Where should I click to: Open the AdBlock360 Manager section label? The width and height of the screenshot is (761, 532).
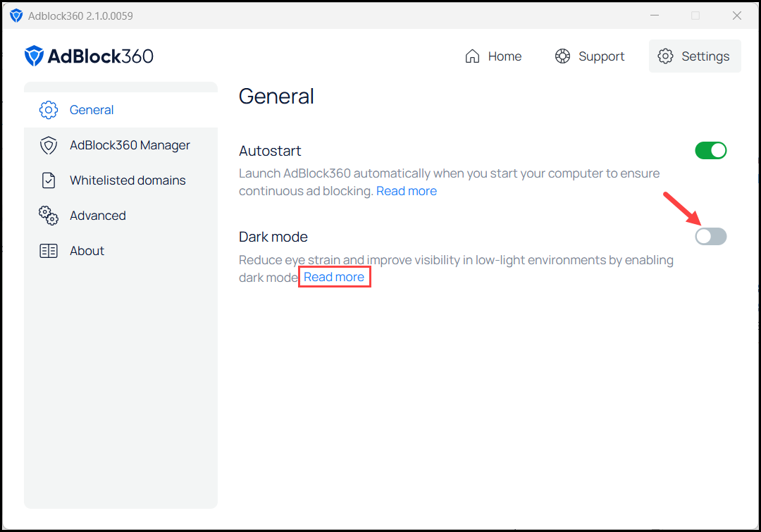130,145
